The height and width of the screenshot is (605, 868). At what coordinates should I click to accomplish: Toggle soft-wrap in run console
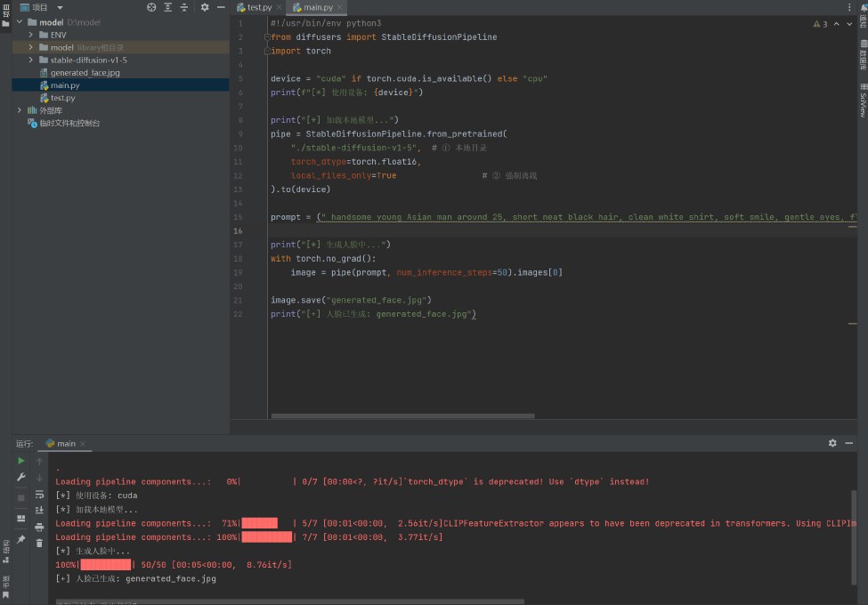(39, 495)
